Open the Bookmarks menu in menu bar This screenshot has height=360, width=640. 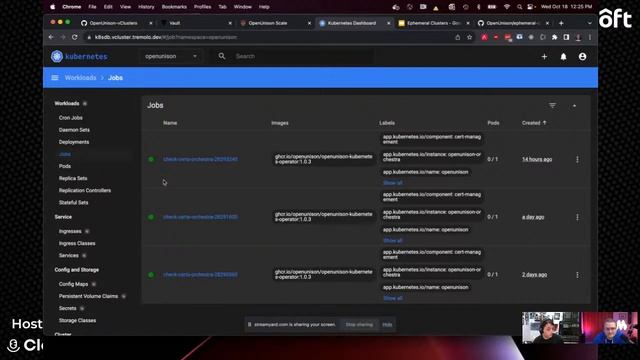pyautogui.click(x=174, y=7)
